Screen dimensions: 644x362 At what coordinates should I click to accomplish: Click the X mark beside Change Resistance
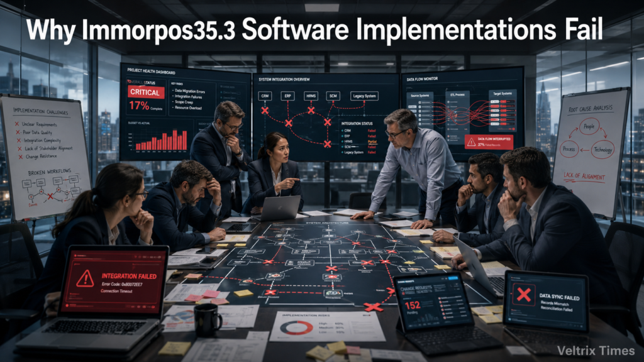click(21, 156)
